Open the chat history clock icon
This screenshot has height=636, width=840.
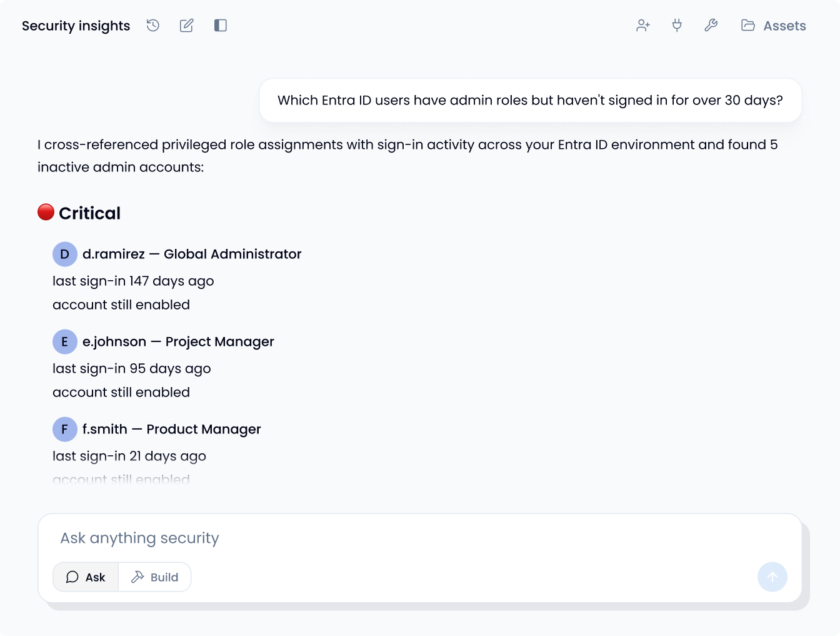[153, 26]
